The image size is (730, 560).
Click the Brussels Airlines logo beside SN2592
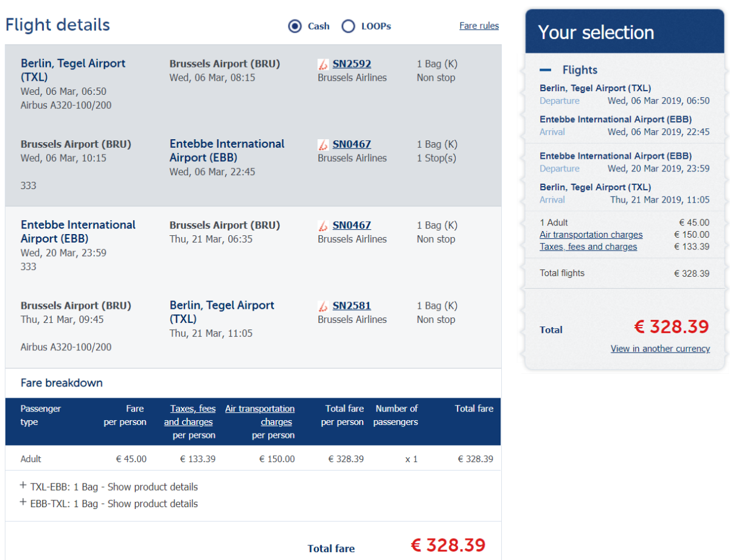coord(323,64)
